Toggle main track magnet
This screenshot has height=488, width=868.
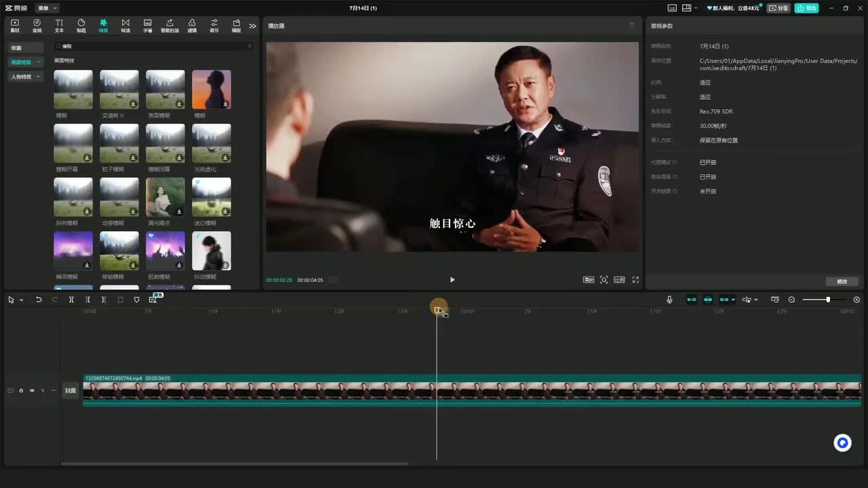pos(692,300)
